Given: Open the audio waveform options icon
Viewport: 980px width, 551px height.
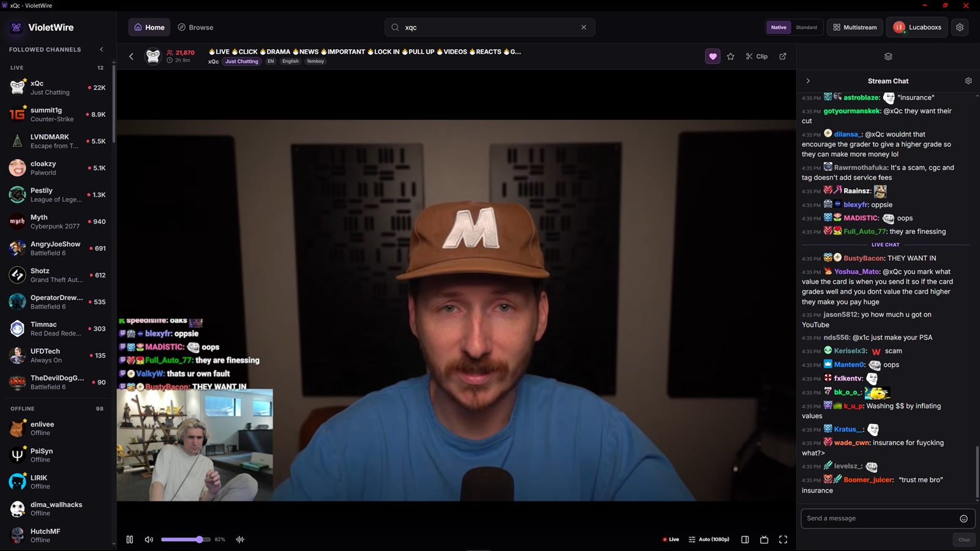Looking at the screenshot, I should point(240,539).
